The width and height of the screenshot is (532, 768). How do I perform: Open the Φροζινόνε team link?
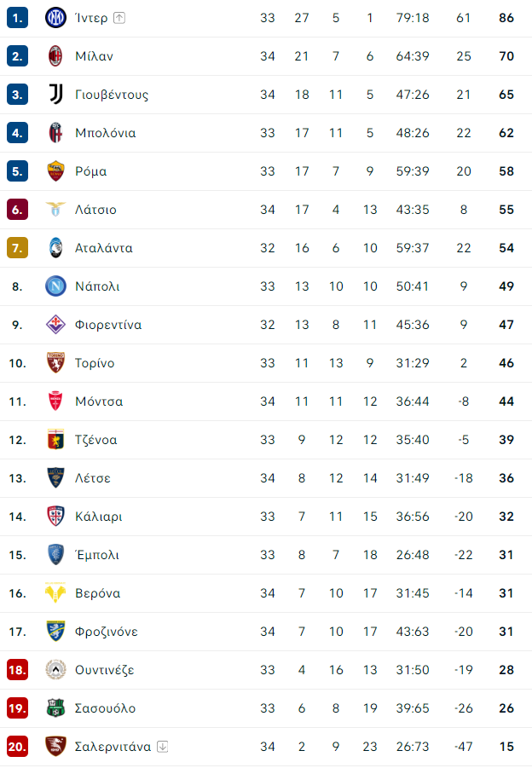pos(107,632)
